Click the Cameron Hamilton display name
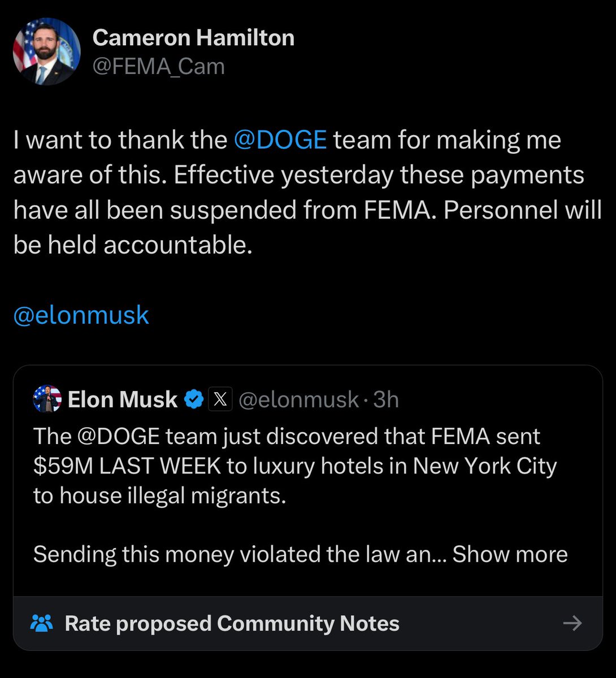 193,38
